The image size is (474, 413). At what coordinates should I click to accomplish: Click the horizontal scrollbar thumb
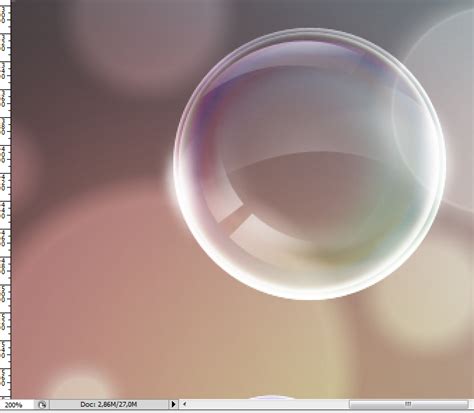click(x=408, y=404)
